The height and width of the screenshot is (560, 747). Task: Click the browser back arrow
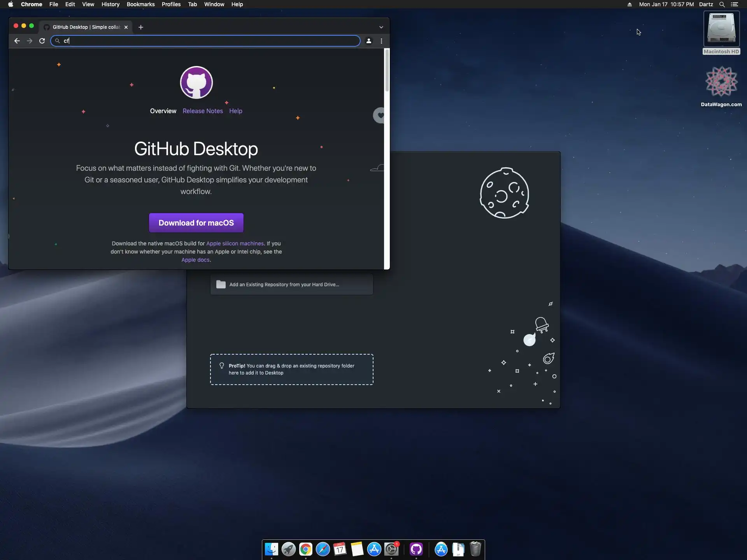click(17, 41)
